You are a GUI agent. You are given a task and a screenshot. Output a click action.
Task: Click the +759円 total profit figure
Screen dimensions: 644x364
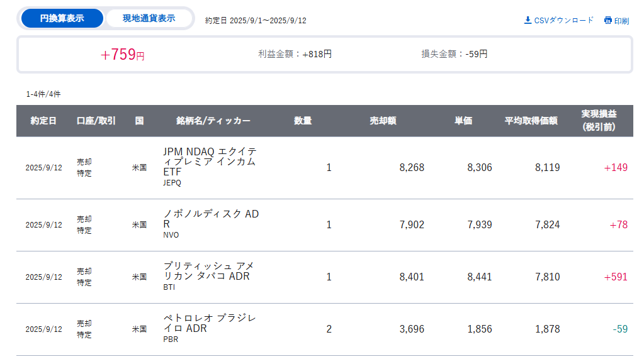click(x=123, y=55)
